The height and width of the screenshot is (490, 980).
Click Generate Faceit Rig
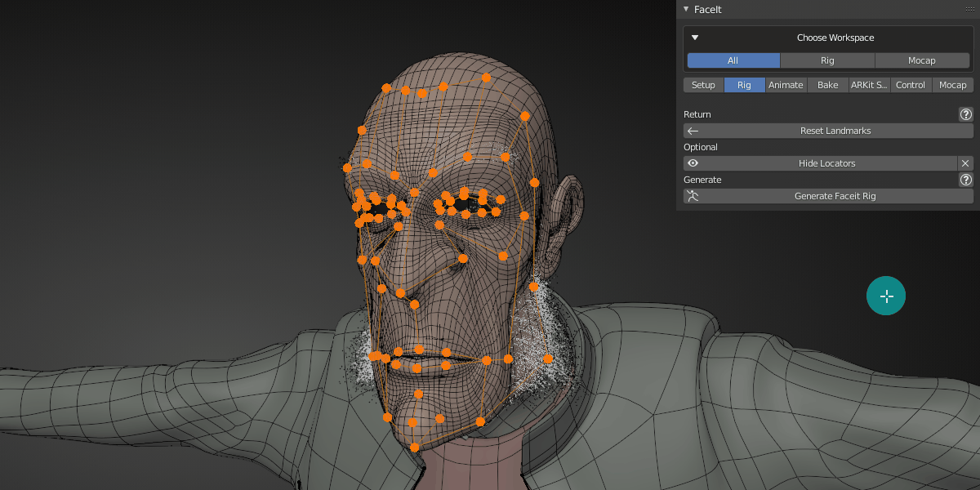[x=833, y=196]
